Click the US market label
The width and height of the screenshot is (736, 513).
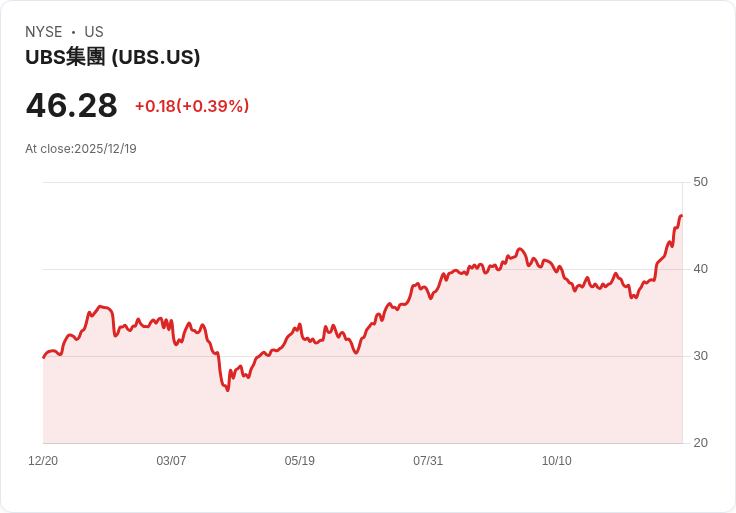click(94, 32)
